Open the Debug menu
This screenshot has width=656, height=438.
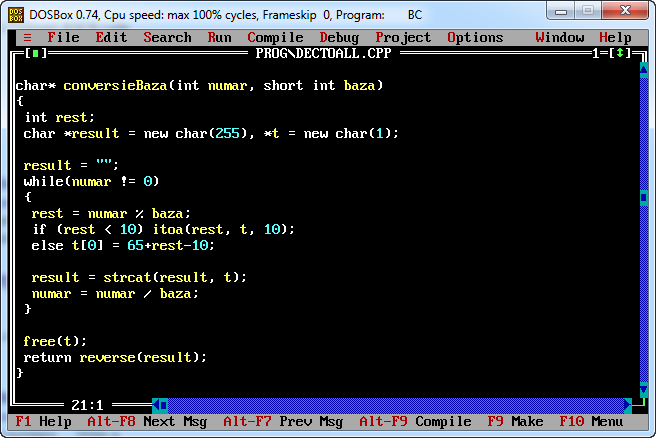339,37
